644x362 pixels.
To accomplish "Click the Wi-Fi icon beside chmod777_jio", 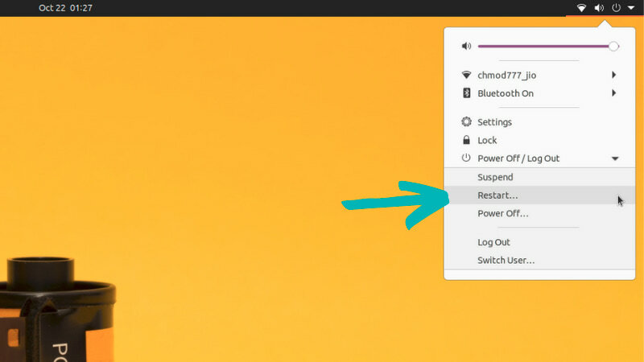I will tap(466, 75).
